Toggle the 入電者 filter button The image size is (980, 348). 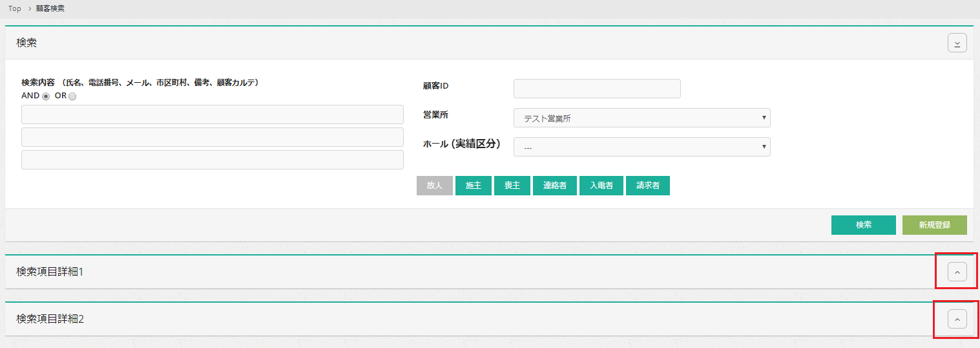click(601, 186)
